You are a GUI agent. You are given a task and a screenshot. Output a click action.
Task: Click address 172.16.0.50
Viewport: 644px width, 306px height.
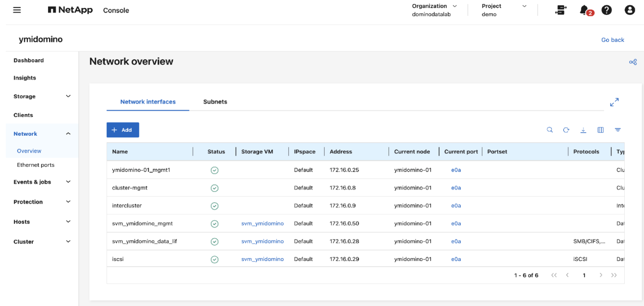click(344, 224)
